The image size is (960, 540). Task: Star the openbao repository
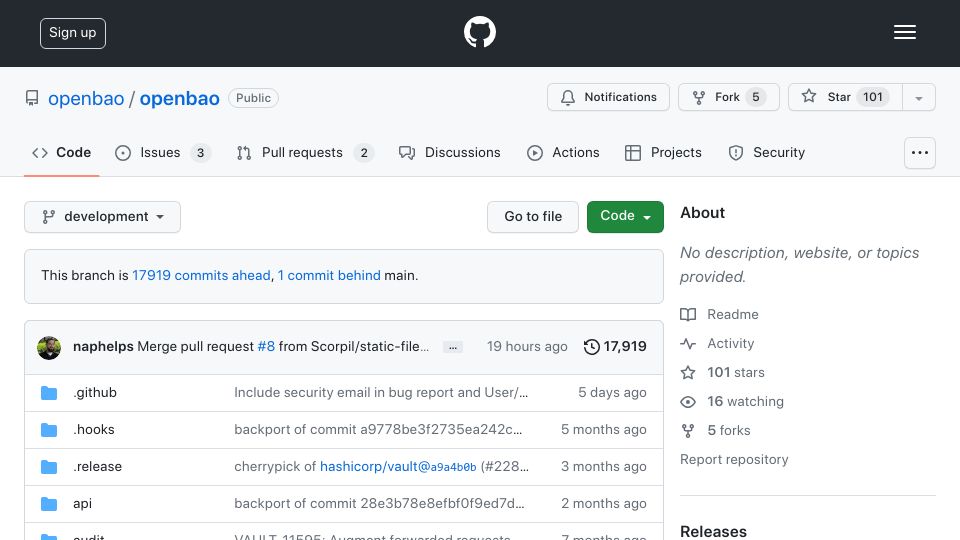click(x=845, y=97)
